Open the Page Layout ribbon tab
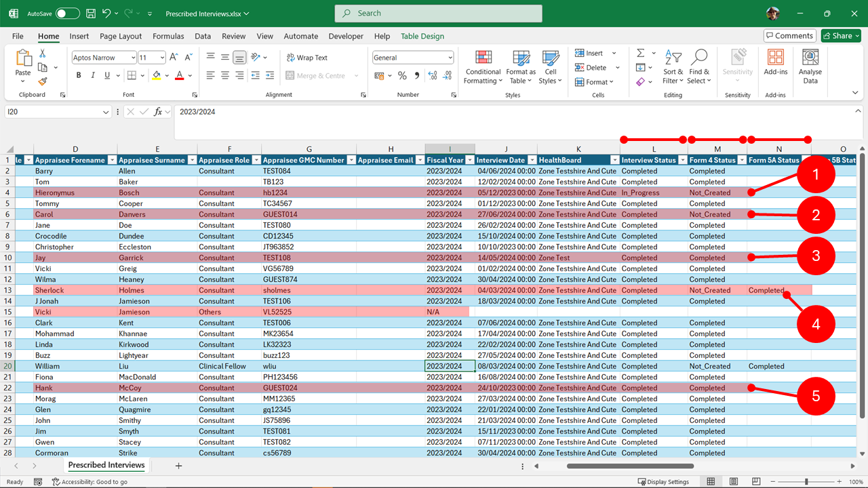 tap(121, 37)
